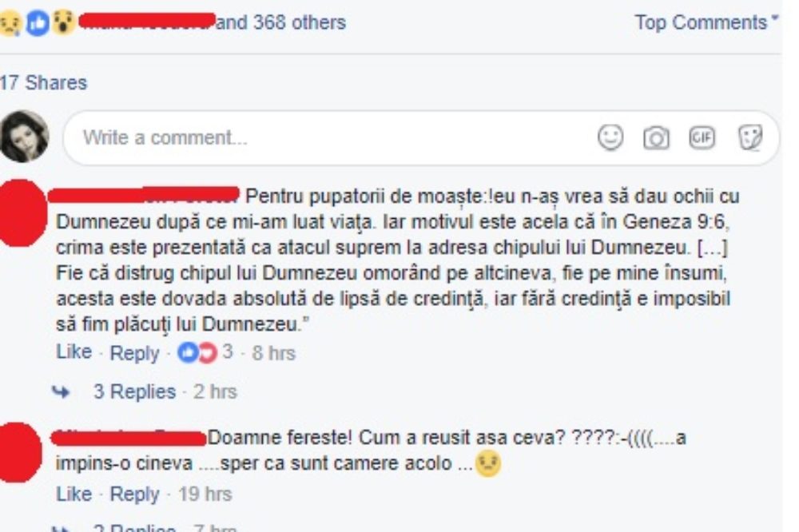Expand the 3 Replies thread
The image size is (799, 532).
point(134,391)
